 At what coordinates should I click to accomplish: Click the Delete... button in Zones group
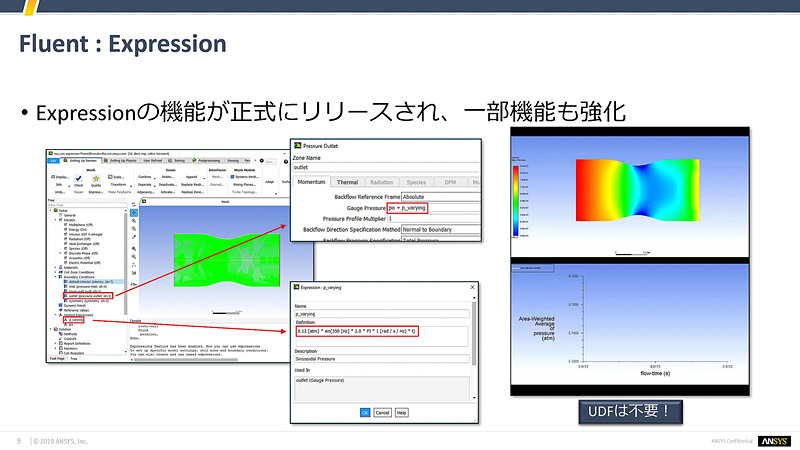[x=167, y=177]
